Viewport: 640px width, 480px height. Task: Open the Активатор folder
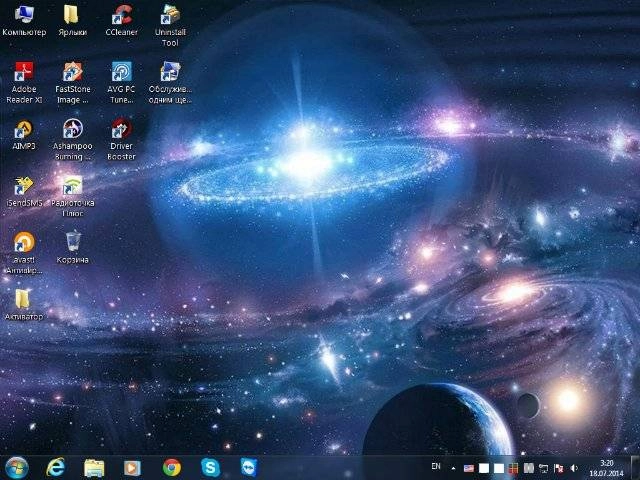click(23, 305)
